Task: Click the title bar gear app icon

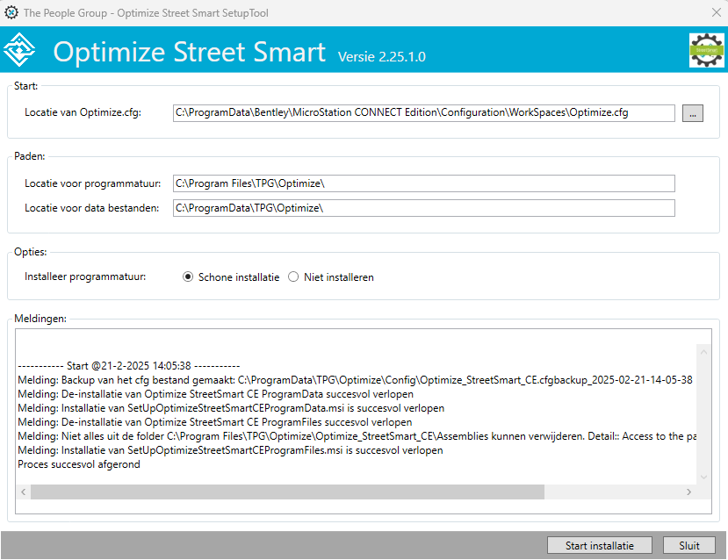Action: click(11, 12)
